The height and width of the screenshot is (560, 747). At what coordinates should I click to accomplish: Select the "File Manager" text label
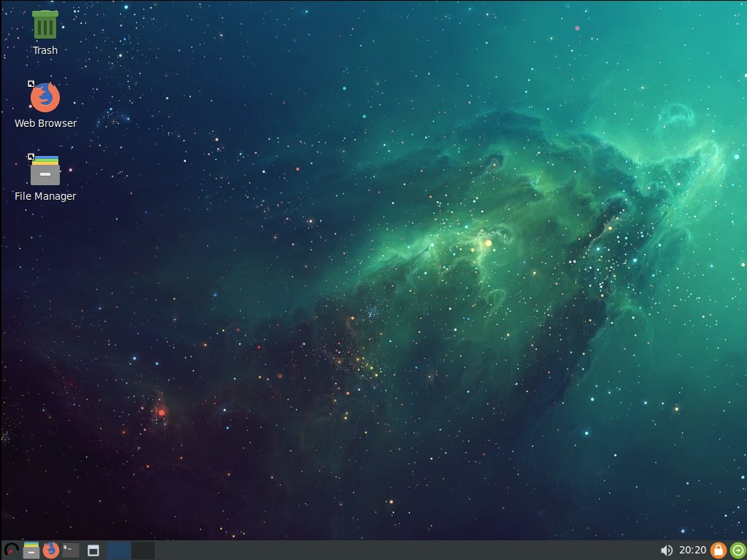tap(45, 196)
